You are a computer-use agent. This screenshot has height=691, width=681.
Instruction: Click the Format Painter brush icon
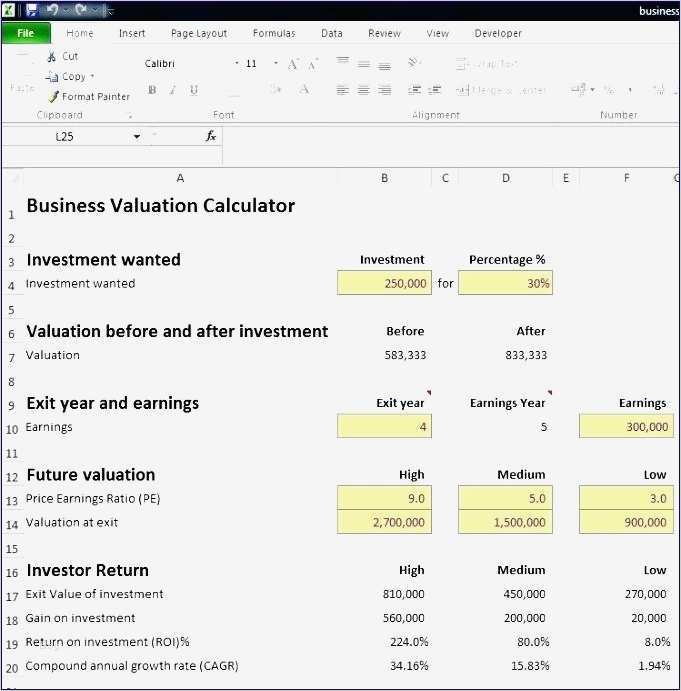pyautogui.click(x=53, y=97)
